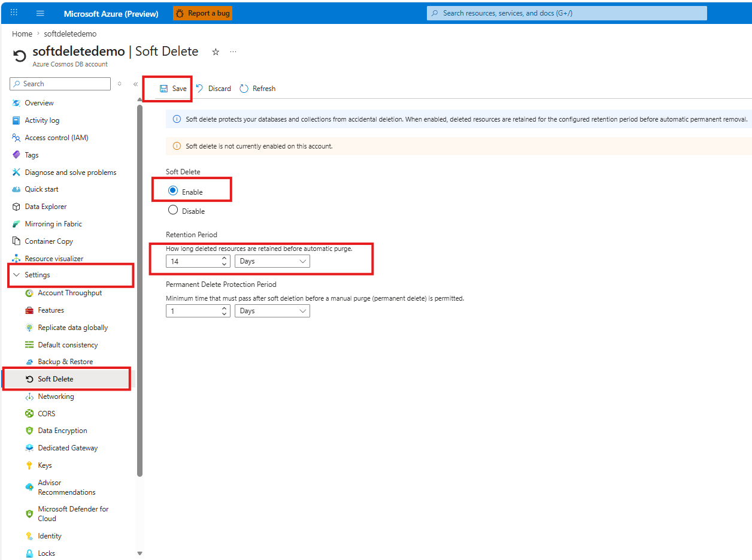Click the Advisor Recommendations icon

[x=29, y=488]
